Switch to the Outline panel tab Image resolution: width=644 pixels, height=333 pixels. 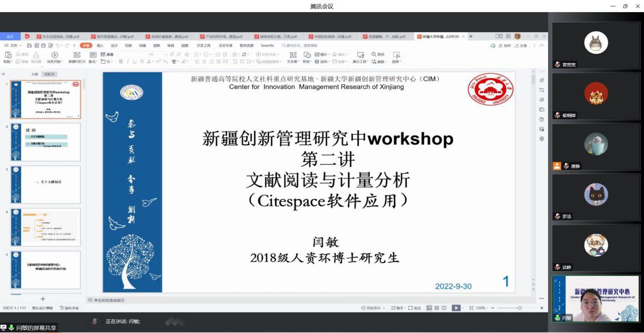click(x=35, y=74)
